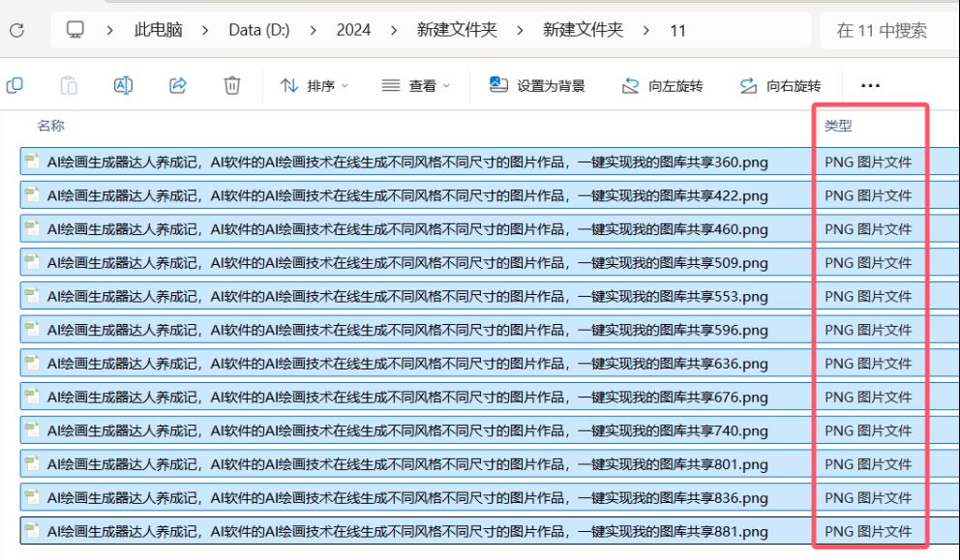Click PNG 图片文件 type for 360.png

coord(868,162)
